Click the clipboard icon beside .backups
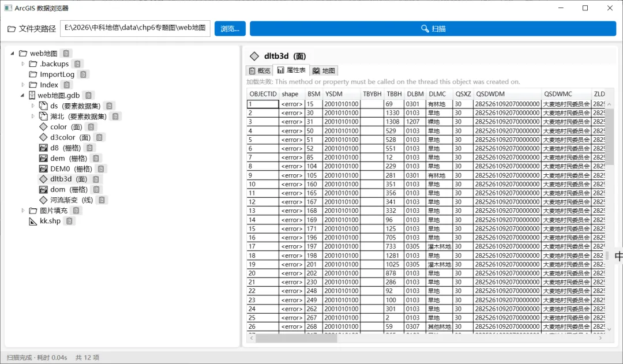 coord(77,63)
